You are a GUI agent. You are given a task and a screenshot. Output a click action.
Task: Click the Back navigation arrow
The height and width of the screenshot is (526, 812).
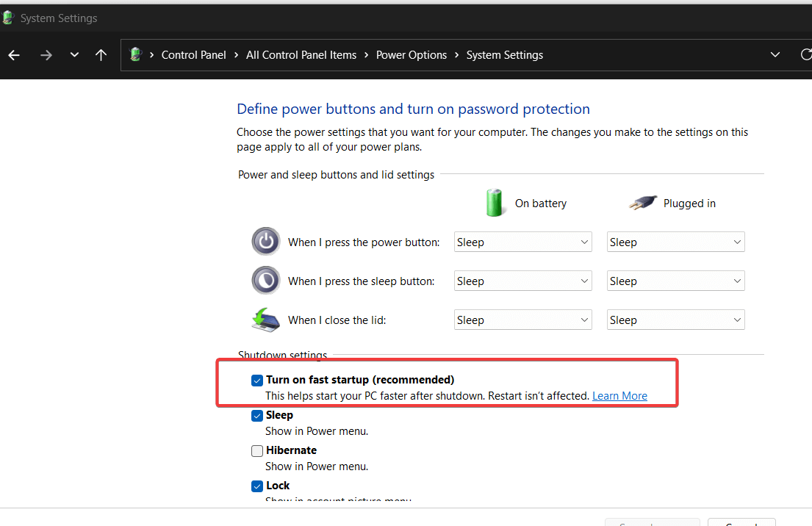[14, 55]
